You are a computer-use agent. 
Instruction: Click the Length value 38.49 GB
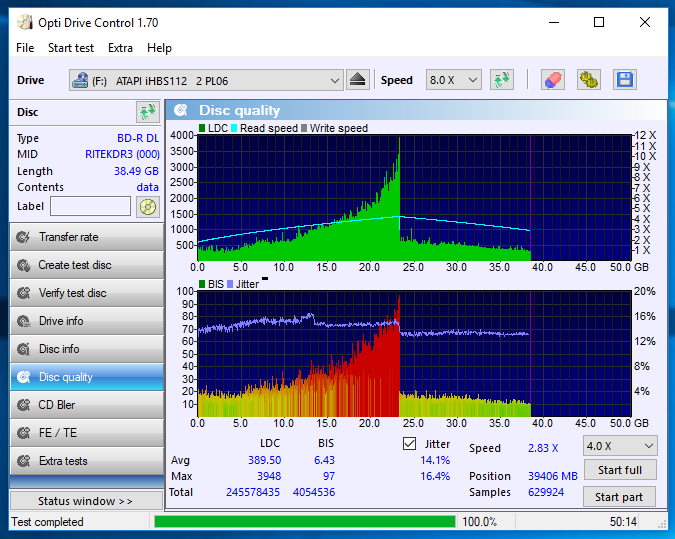point(136,171)
